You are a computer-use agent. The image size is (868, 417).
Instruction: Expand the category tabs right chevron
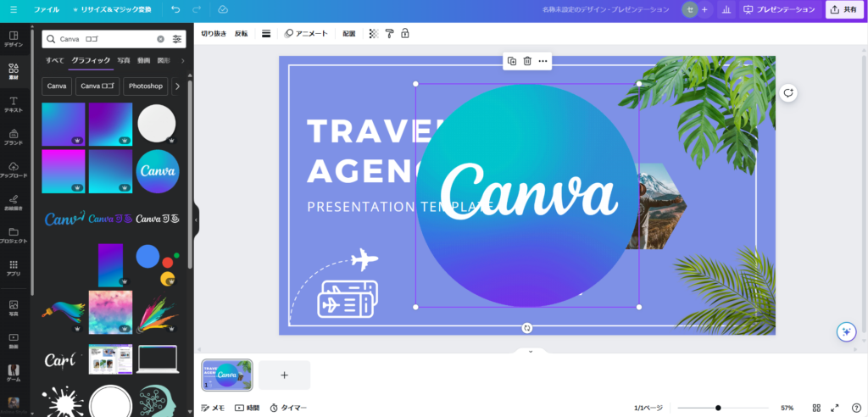point(182,61)
